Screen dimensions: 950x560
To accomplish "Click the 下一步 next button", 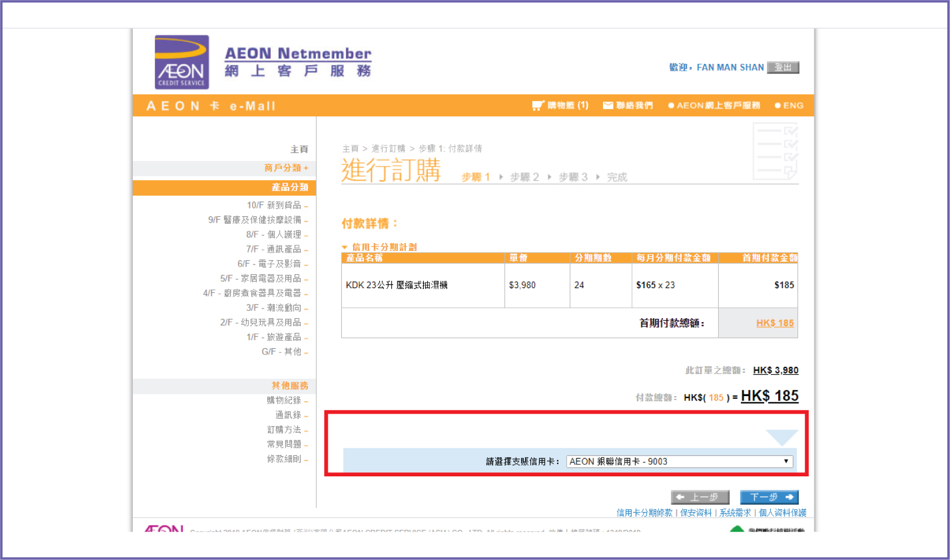I will [769, 497].
